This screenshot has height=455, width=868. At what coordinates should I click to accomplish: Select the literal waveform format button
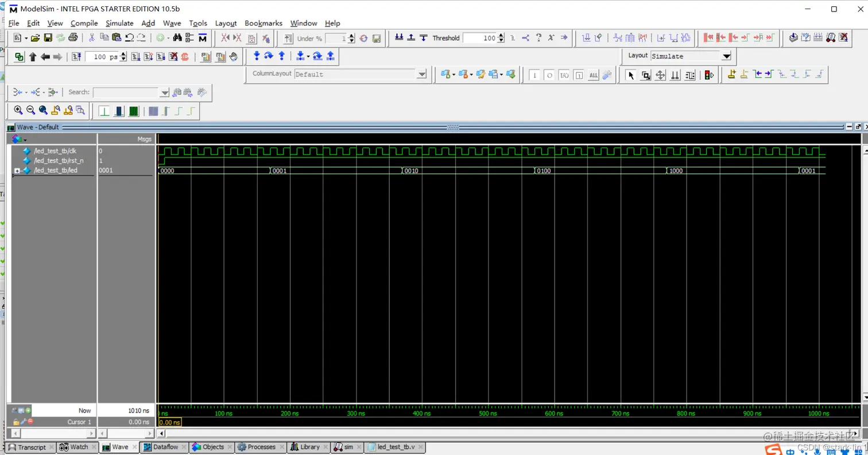(x=104, y=111)
